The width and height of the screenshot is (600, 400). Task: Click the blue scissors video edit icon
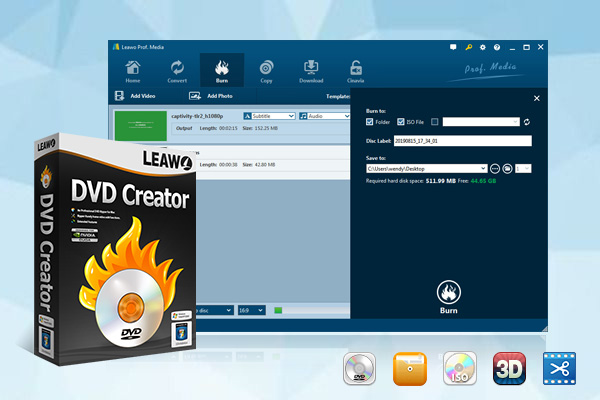559,368
